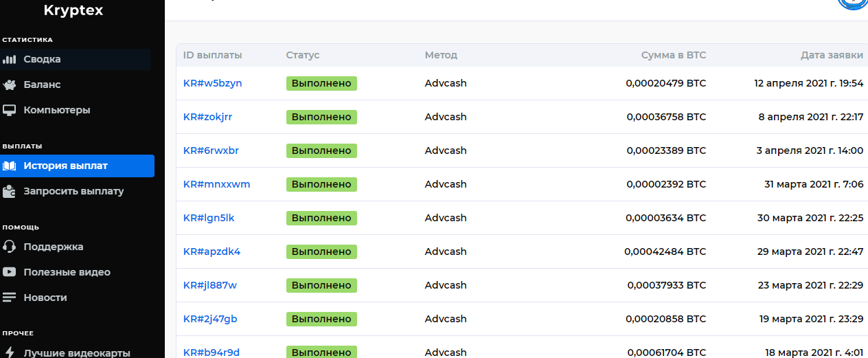The width and height of the screenshot is (868, 358).
Task: Click Выполнено badge in KR#mnxxwm row
Action: pos(321,184)
